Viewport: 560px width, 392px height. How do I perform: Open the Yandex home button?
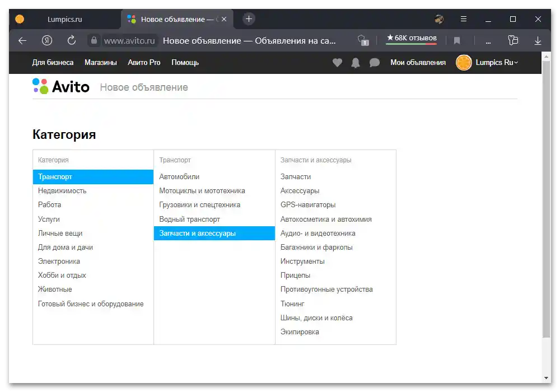tap(47, 41)
